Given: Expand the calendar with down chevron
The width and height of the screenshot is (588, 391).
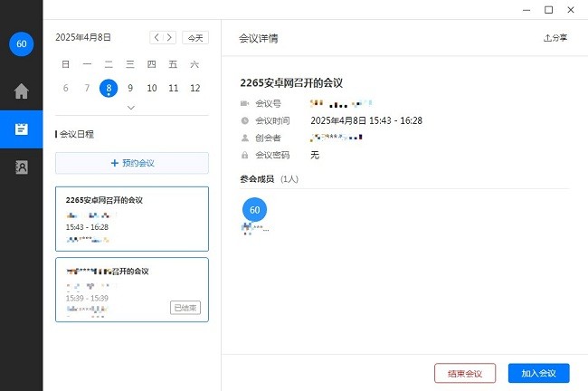Looking at the screenshot, I should [130, 107].
